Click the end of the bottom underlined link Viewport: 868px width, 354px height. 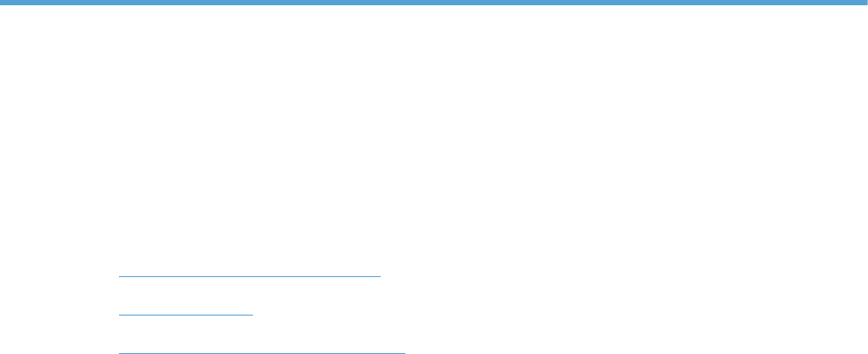404,353
